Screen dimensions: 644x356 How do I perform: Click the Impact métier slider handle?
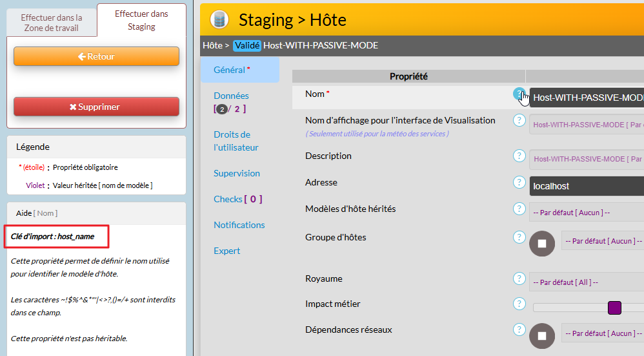(x=614, y=308)
